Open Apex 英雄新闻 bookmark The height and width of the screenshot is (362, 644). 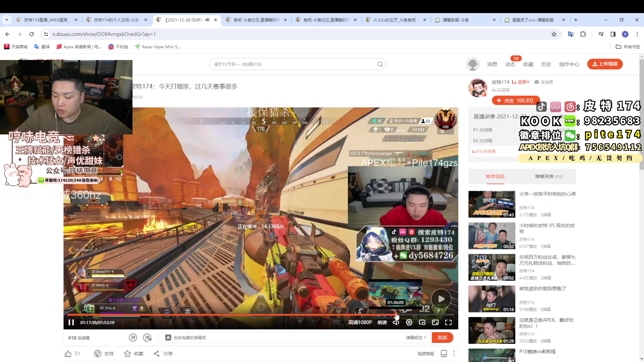[x=79, y=47]
